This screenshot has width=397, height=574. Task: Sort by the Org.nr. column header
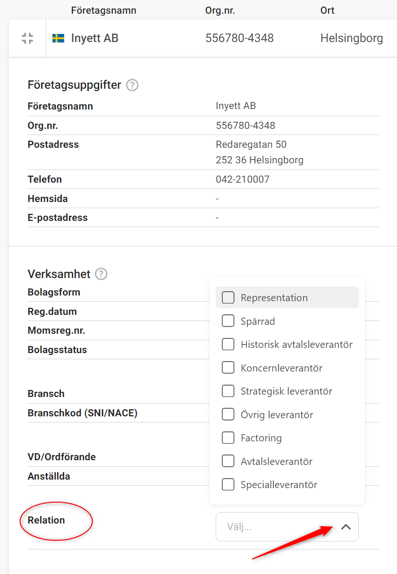(220, 10)
